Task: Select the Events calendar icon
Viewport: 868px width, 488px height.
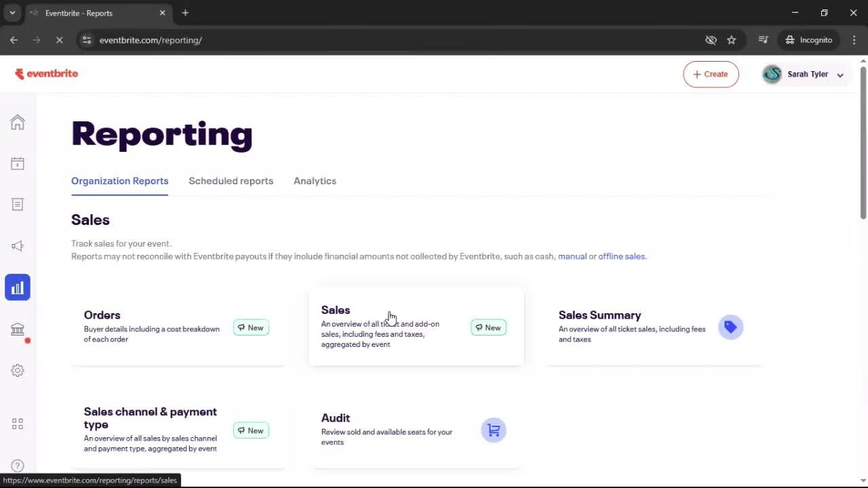Action: click(17, 163)
